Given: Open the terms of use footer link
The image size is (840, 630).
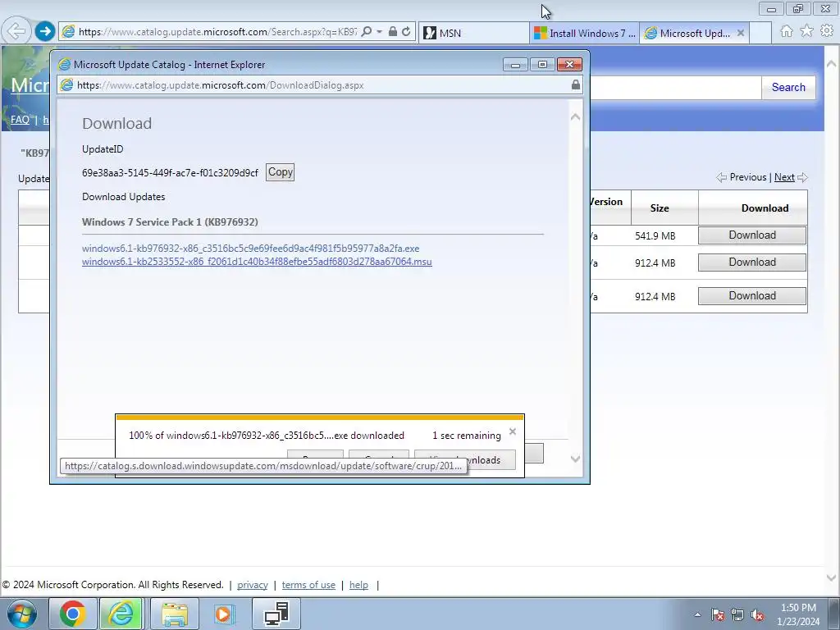Looking at the screenshot, I should pos(308,585).
